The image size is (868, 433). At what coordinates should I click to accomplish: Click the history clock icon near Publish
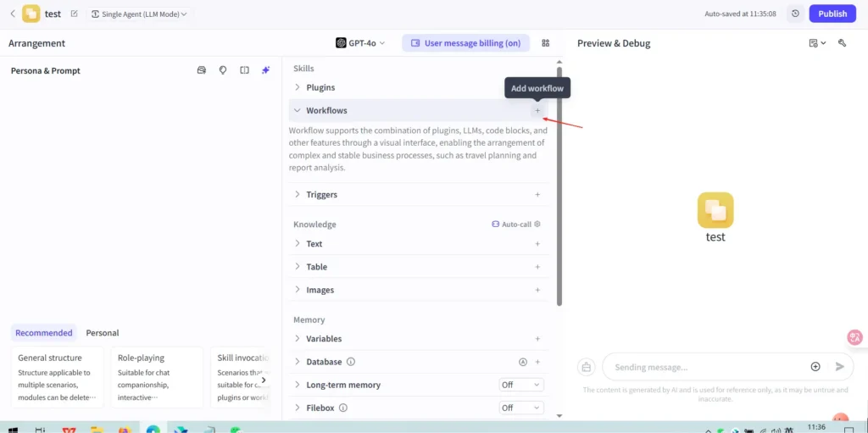click(x=795, y=14)
